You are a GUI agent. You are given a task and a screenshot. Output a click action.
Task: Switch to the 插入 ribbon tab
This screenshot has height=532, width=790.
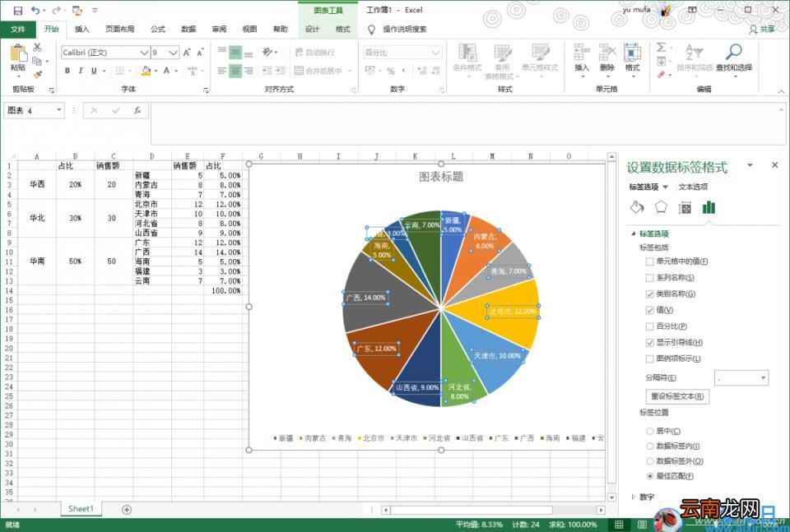[81, 30]
